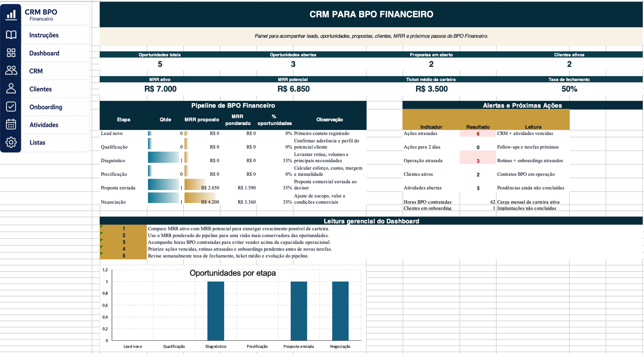
Task: Click the open book Instruções icon
Action: (11, 35)
